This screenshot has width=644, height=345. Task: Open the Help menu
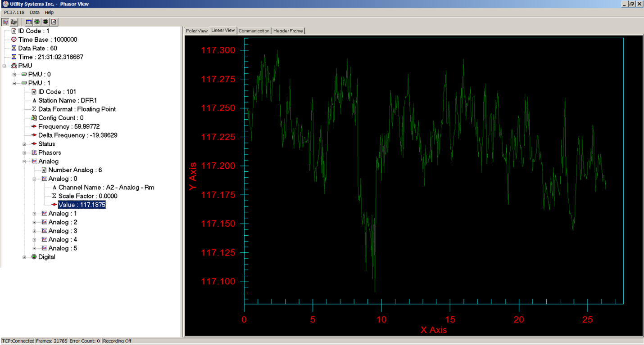click(x=49, y=13)
